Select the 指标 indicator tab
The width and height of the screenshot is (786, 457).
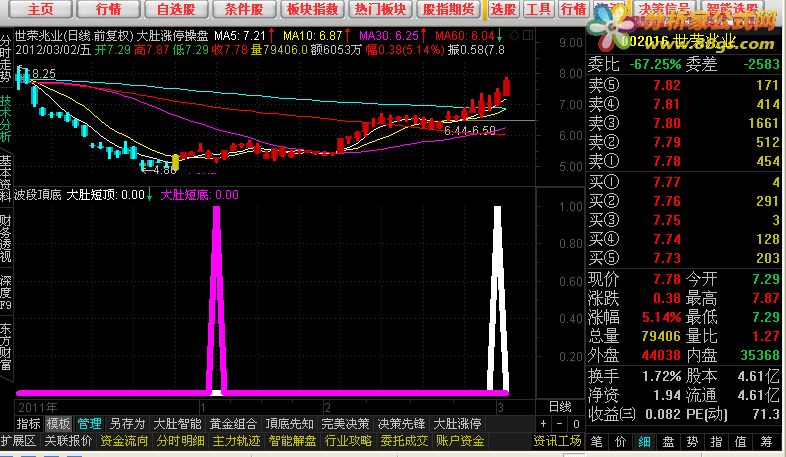pyautogui.click(x=29, y=424)
